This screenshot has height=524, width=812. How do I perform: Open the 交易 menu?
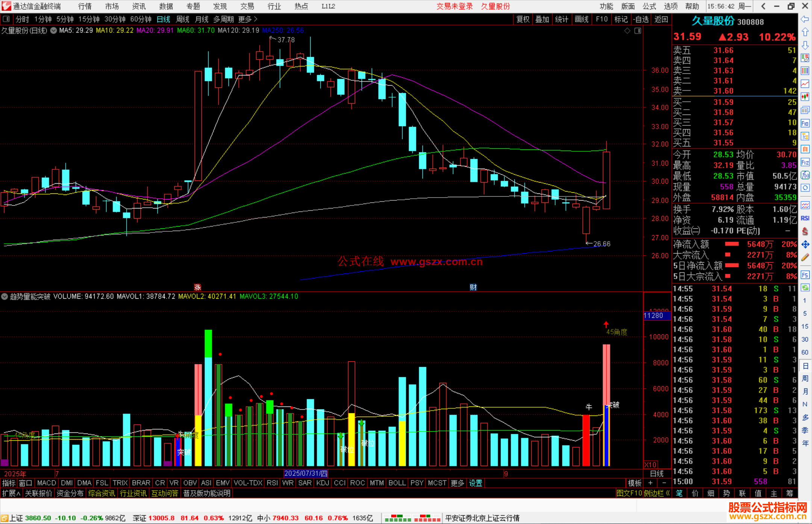(x=247, y=6)
